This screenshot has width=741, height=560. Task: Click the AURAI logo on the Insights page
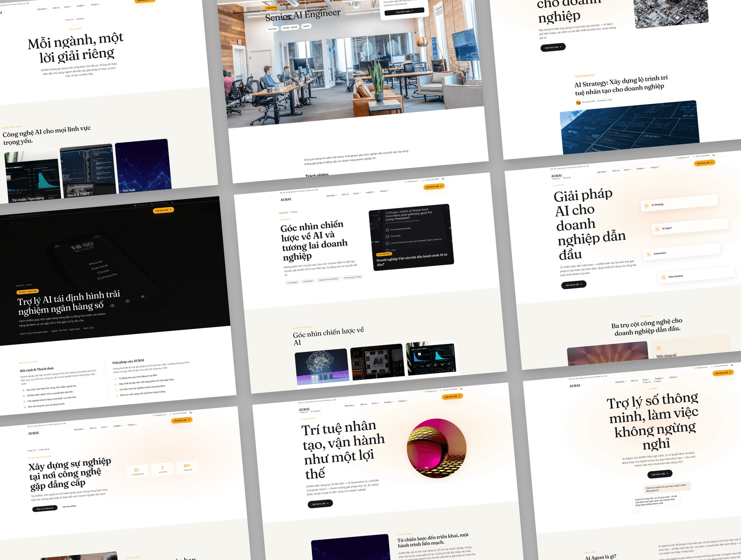coord(286,200)
